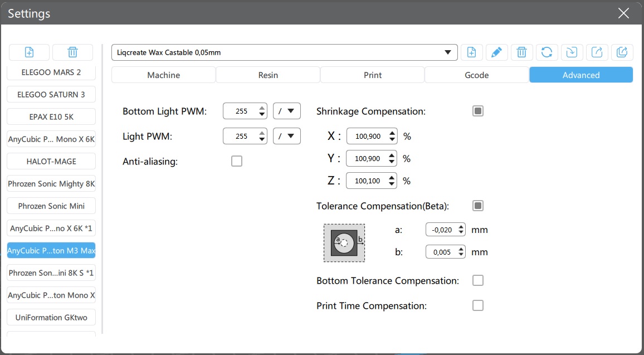644x355 pixels.
Task: Click the refresh/reset profile icon
Action: pyautogui.click(x=547, y=52)
